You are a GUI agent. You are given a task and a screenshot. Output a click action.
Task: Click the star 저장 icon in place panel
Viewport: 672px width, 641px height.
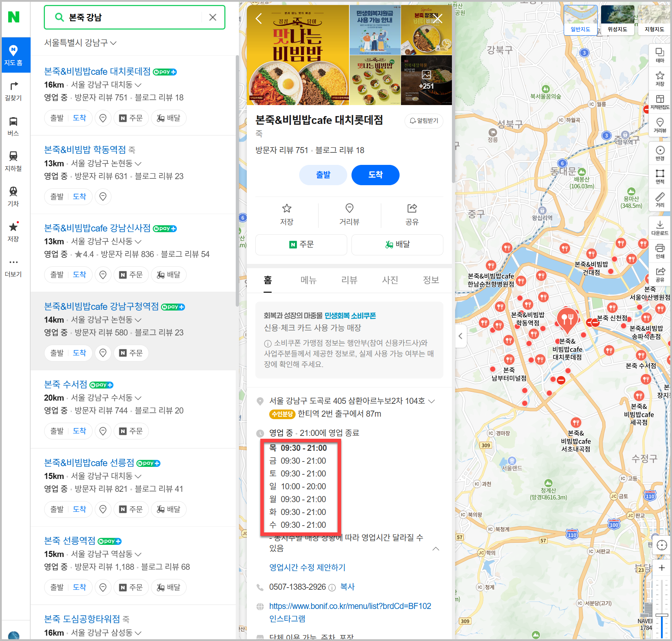tap(286, 214)
